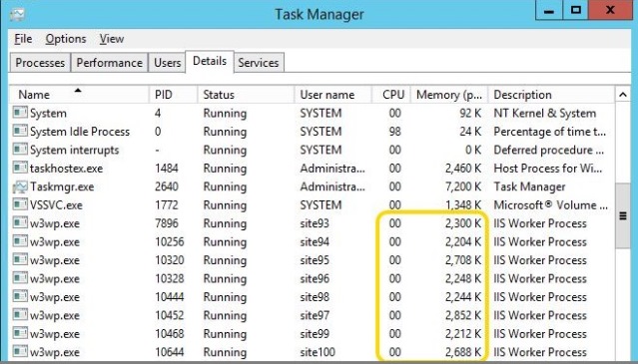Image resolution: width=638 pixels, height=364 pixels.
Task: Sort by the CPU column header
Action: (x=391, y=95)
